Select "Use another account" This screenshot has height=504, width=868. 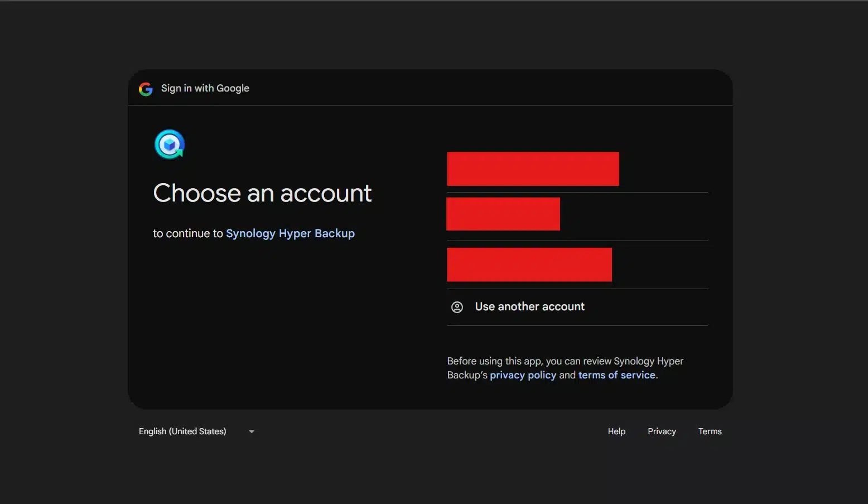[529, 306]
